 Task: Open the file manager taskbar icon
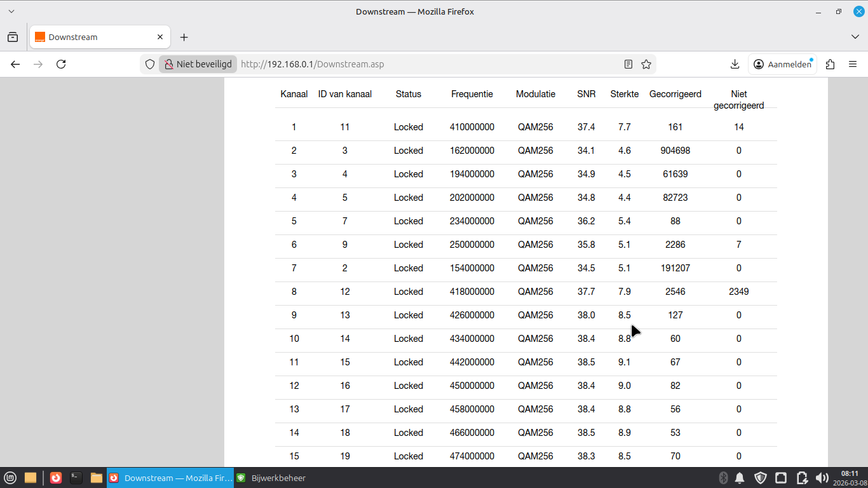click(97, 478)
